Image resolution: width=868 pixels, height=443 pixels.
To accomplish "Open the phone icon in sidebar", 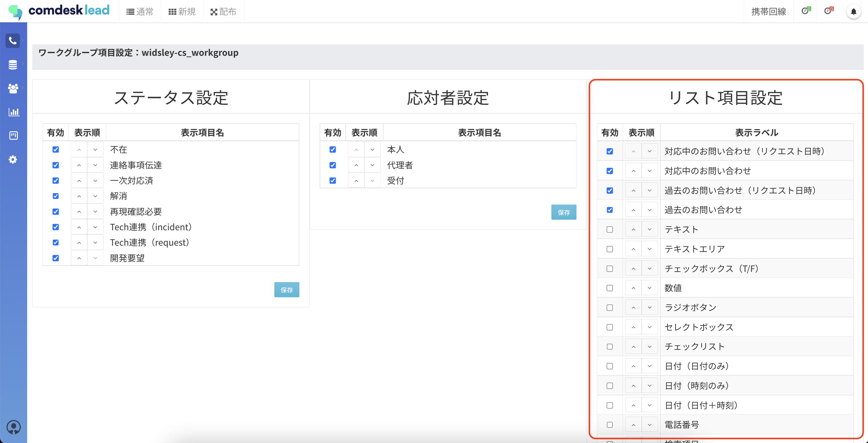I will (13, 41).
